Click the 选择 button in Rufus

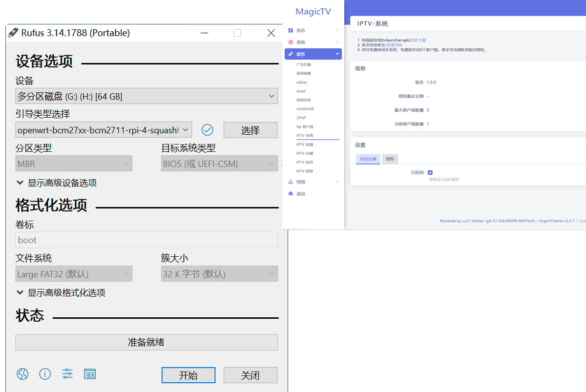251,130
